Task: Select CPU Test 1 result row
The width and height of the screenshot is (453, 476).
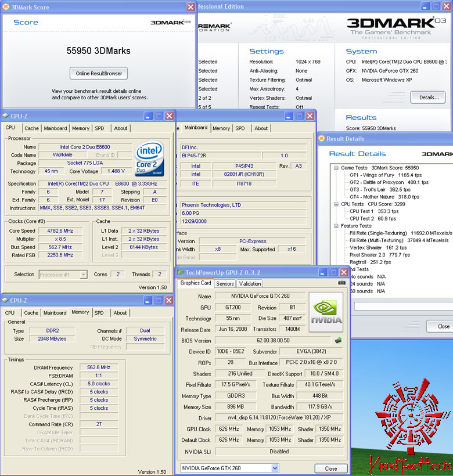Action: point(374,211)
